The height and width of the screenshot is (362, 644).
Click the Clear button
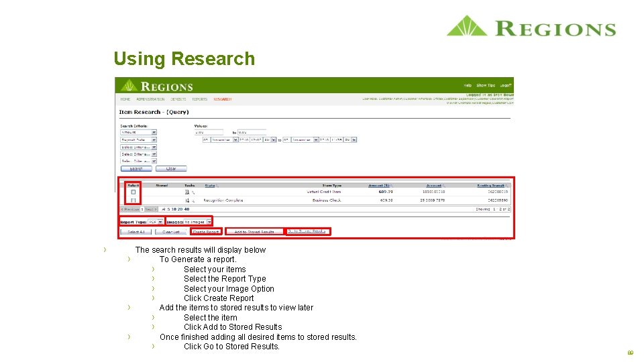click(x=171, y=169)
